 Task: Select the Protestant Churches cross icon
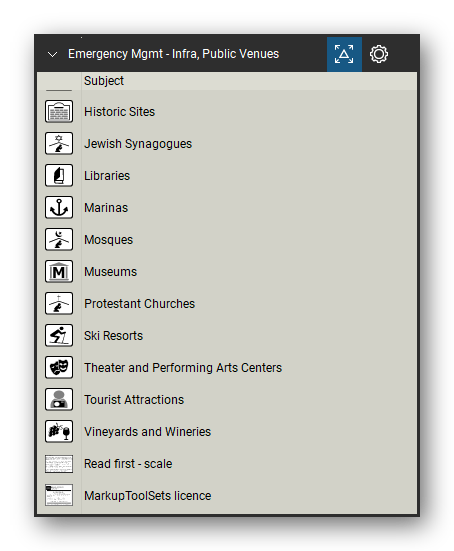pyautogui.click(x=59, y=303)
